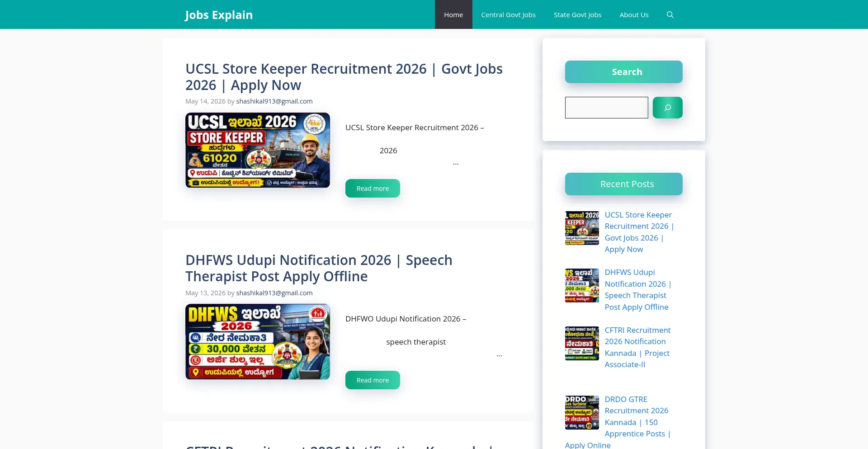Click the UCSL thumbnail in Recent Posts
This screenshot has height=449, width=868.
[x=582, y=228]
